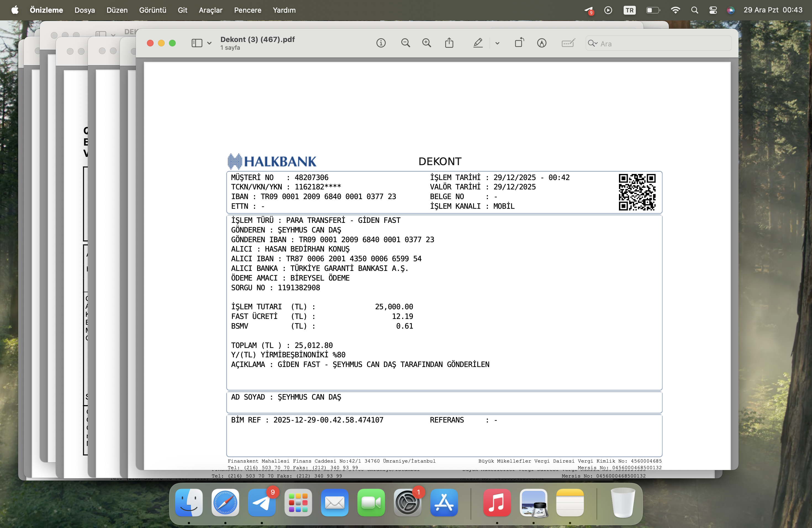
Task: Check the battery status icon
Action: point(653,10)
